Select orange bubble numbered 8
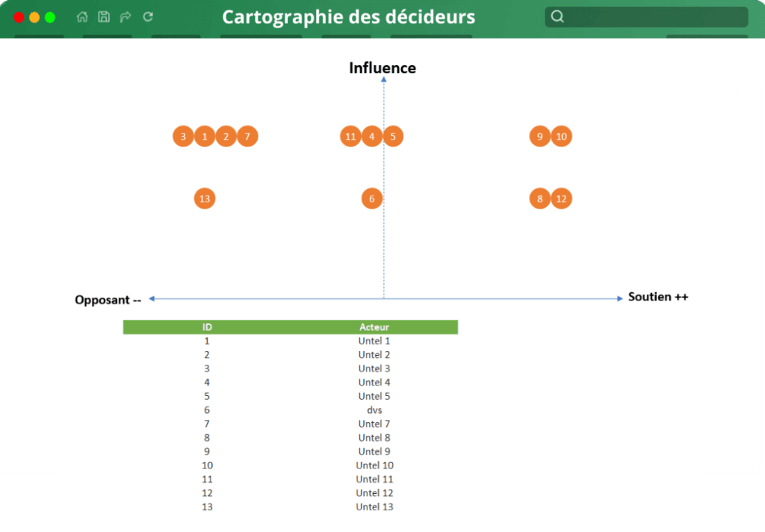Screen dimensions: 765x532 tap(539, 199)
